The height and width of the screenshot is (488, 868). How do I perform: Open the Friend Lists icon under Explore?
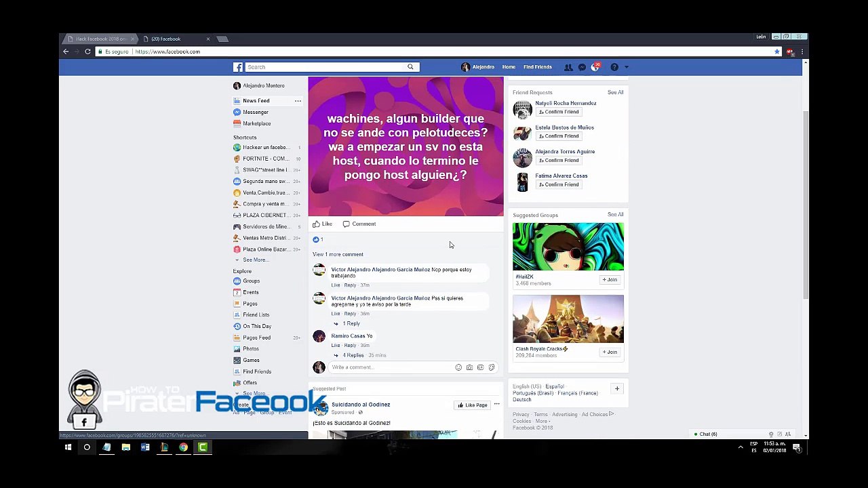pyautogui.click(x=237, y=314)
